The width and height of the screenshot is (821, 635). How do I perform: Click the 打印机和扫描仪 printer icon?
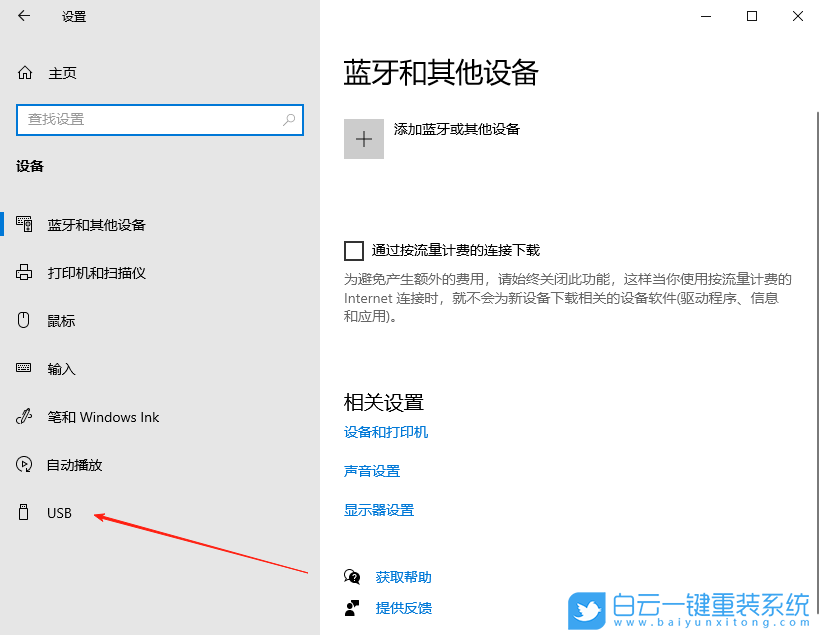click(x=22, y=272)
